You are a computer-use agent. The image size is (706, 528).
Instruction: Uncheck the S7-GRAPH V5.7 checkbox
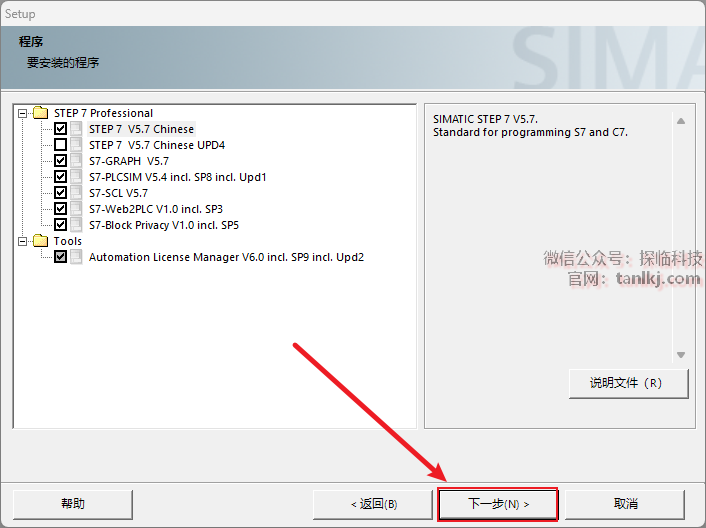[60, 161]
